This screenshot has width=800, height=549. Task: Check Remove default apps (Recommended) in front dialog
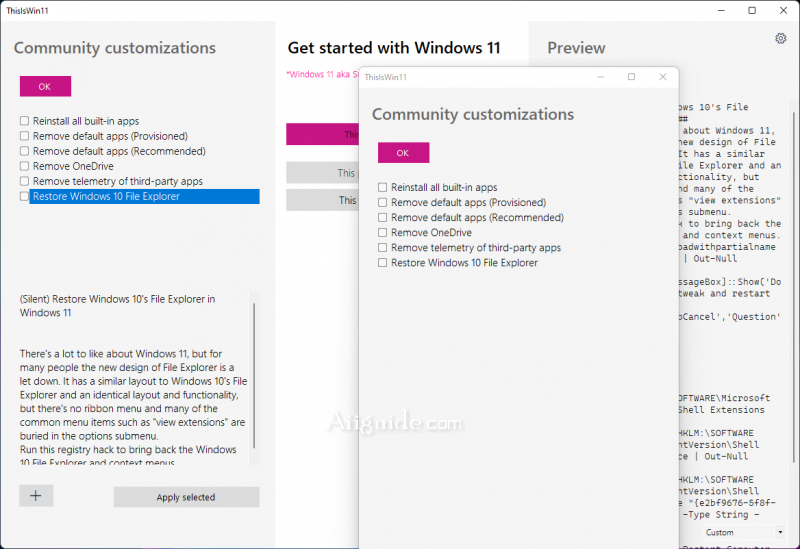(383, 217)
